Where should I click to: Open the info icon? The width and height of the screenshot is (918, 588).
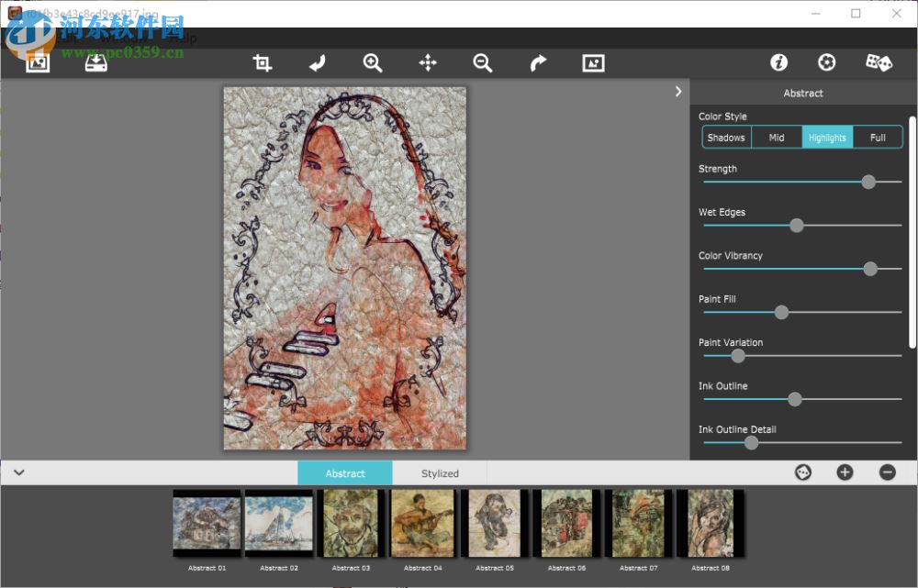[x=778, y=62]
